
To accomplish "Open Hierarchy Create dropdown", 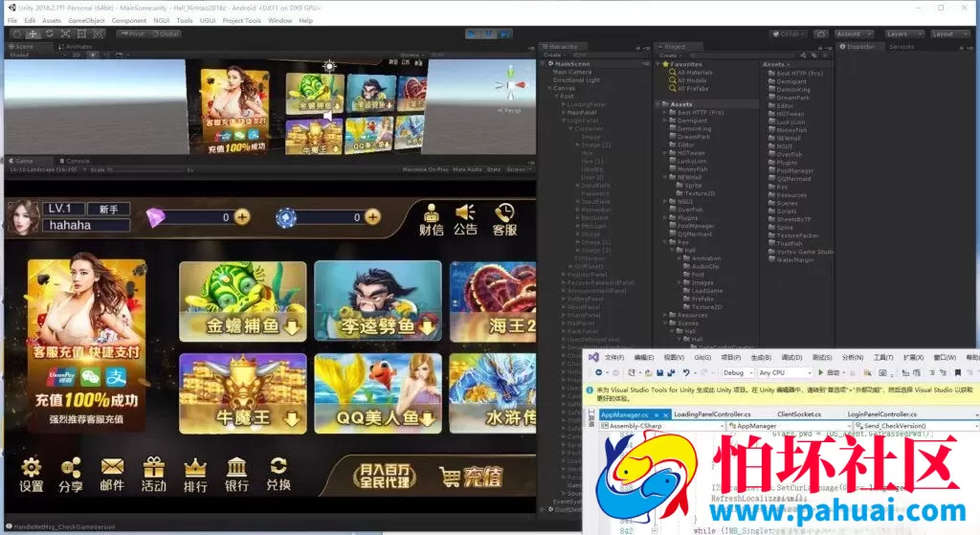I will coord(553,55).
